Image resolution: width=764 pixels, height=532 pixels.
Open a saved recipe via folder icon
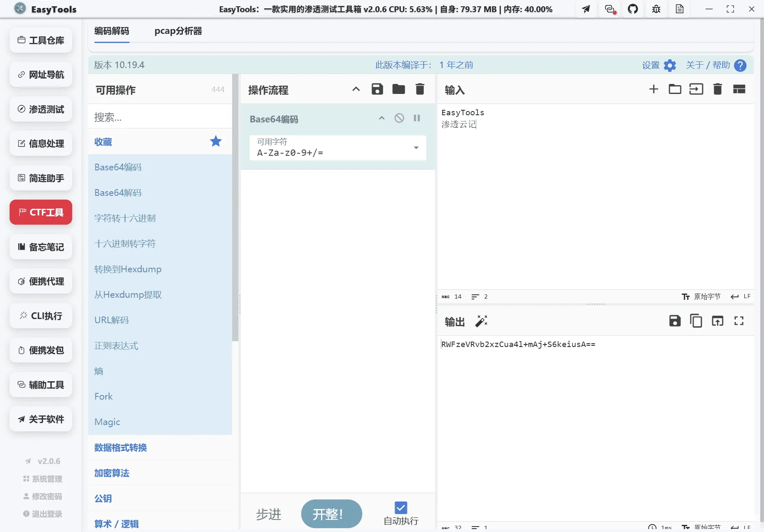click(x=399, y=89)
